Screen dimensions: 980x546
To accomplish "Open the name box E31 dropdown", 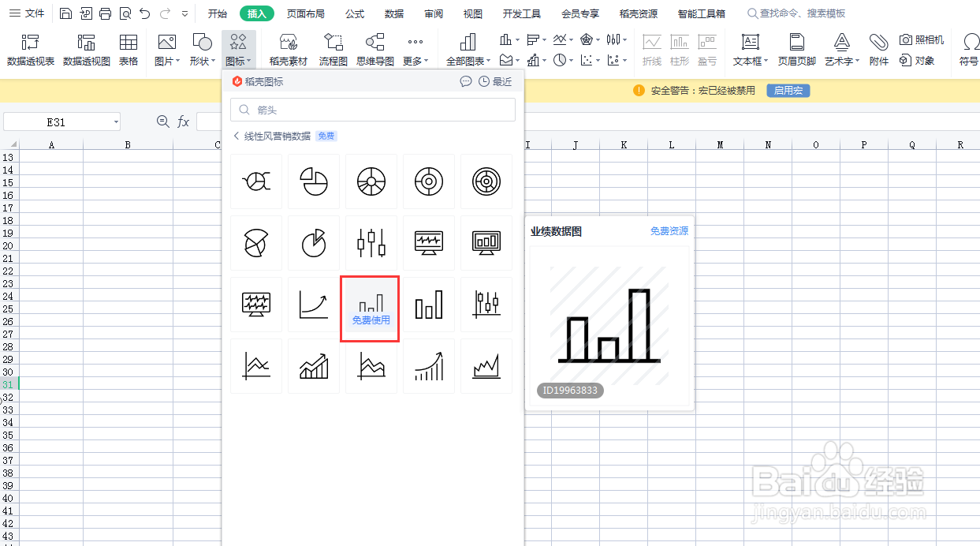I will coord(115,122).
